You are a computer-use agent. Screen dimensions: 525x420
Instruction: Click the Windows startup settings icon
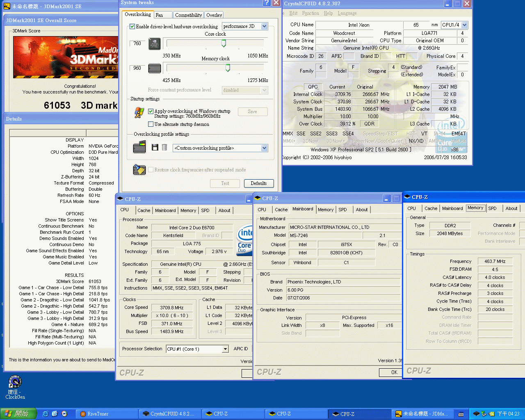click(x=139, y=112)
